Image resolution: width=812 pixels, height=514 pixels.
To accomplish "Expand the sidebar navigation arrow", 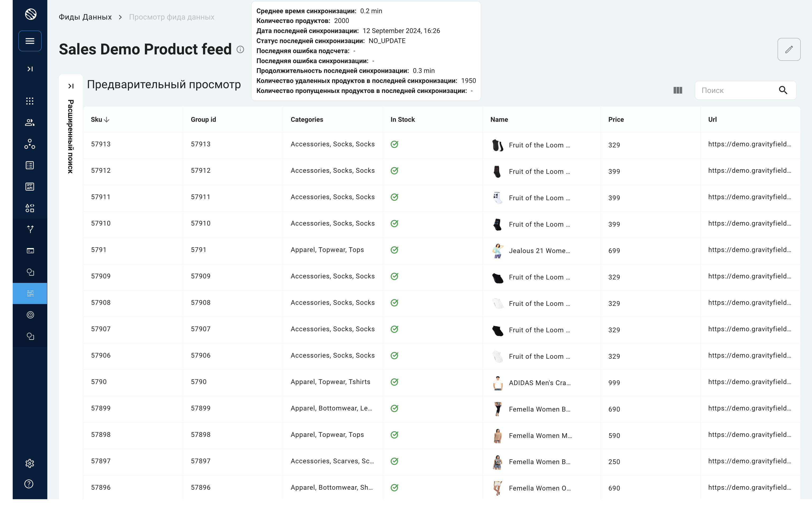I will (30, 69).
